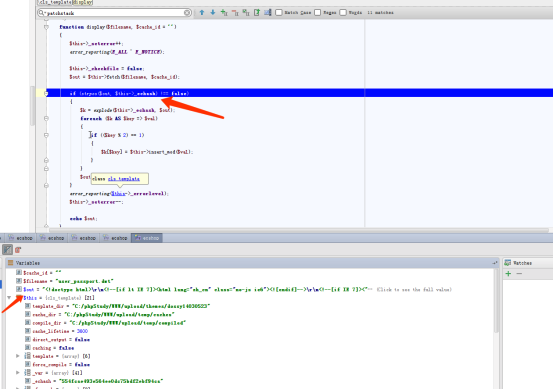554x390 pixels.
Task: Click the editor horizontal scrollbar
Action: tap(299, 230)
